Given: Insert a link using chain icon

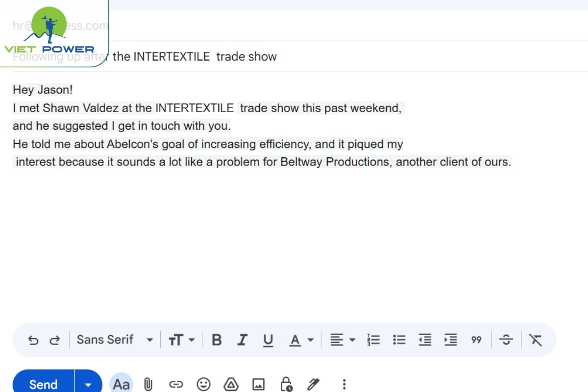Looking at the screenshot, I should pos(175,384).
